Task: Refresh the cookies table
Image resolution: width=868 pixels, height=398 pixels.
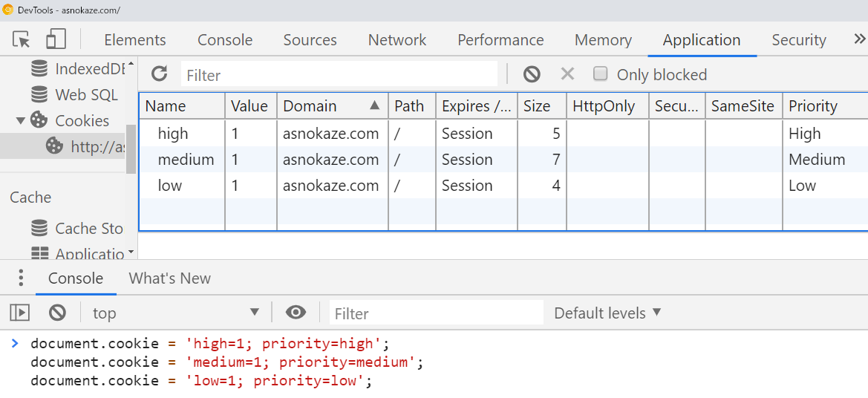Action: click(x=159, y=74)
